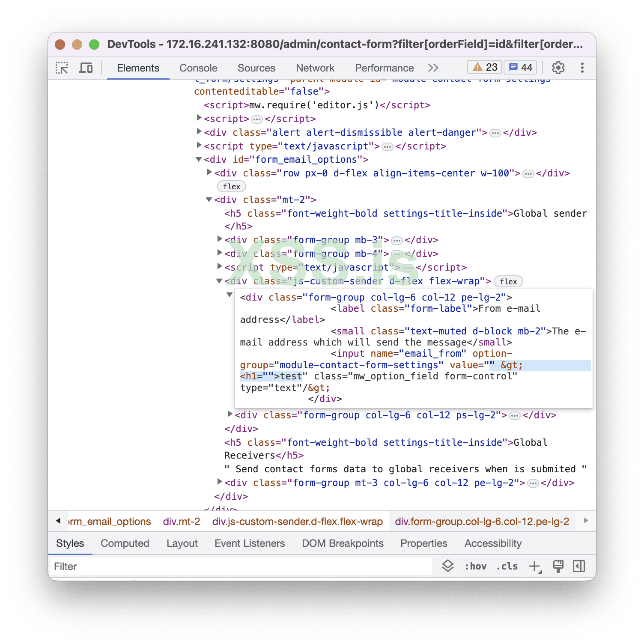Add new style rule plus icon

pyautogui.click(x=535, y=566)
